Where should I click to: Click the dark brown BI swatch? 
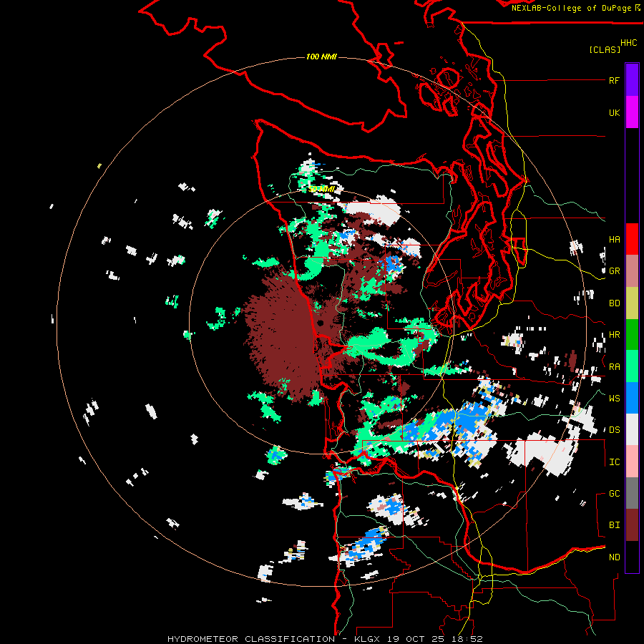coord(632,525)
